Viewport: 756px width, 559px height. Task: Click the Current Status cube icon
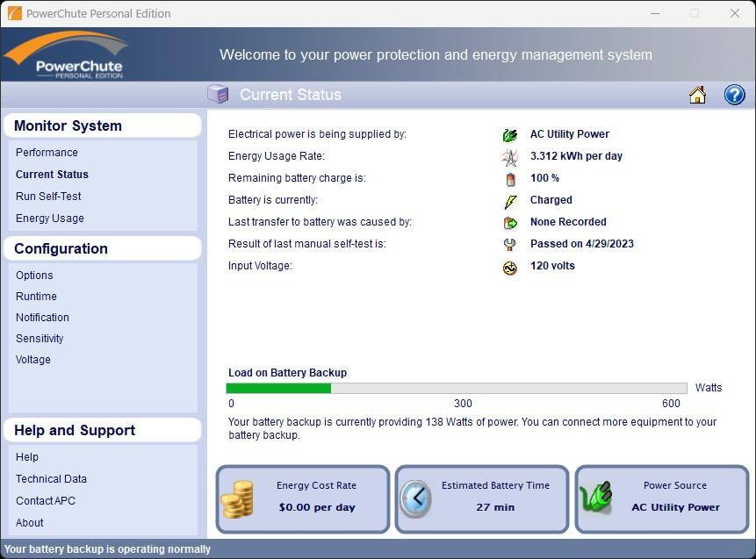[218, 94]
